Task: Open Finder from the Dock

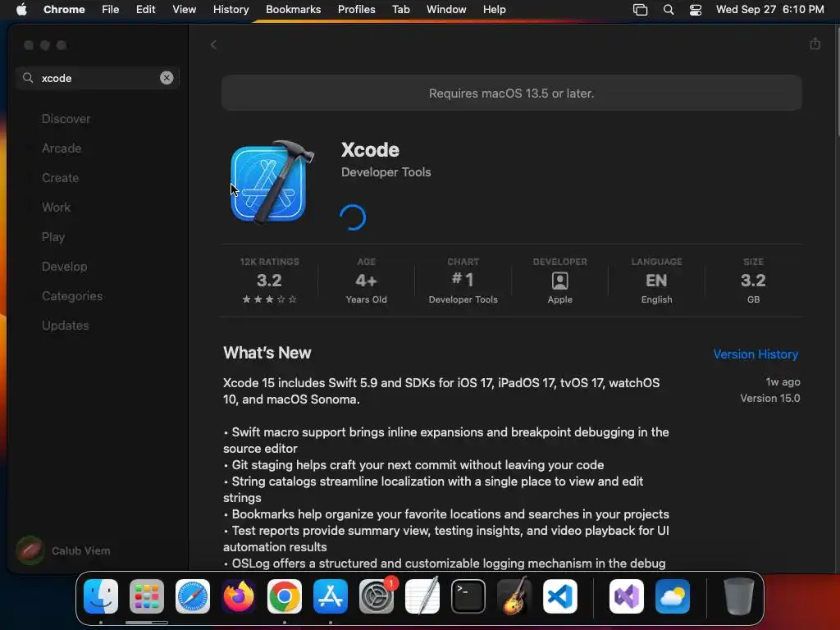Action: pos(101,596)
